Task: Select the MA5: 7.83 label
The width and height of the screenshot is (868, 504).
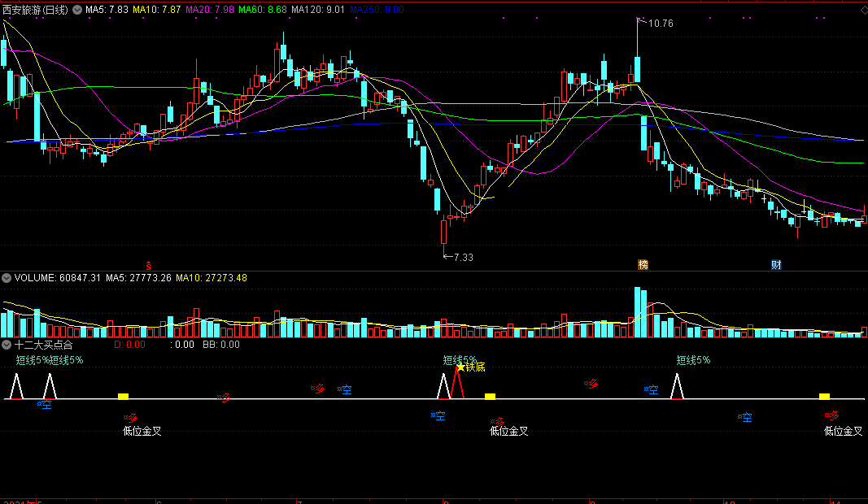Action: [107, 10]
